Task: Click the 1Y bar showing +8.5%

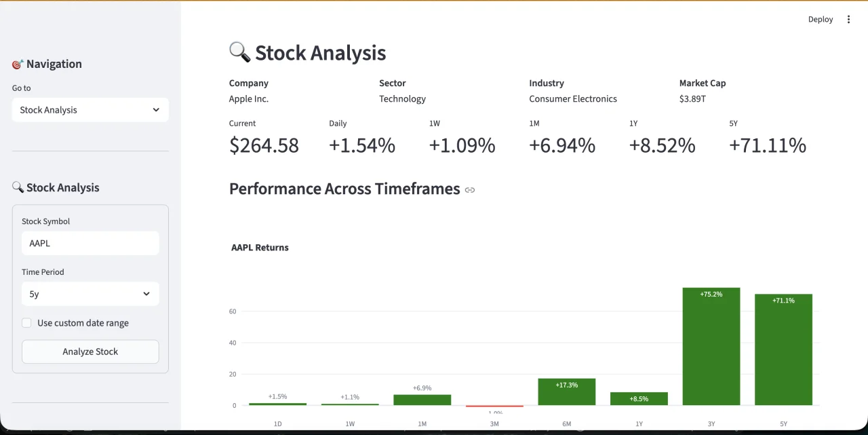Action: pyautogui.click(x=639, y=398)
